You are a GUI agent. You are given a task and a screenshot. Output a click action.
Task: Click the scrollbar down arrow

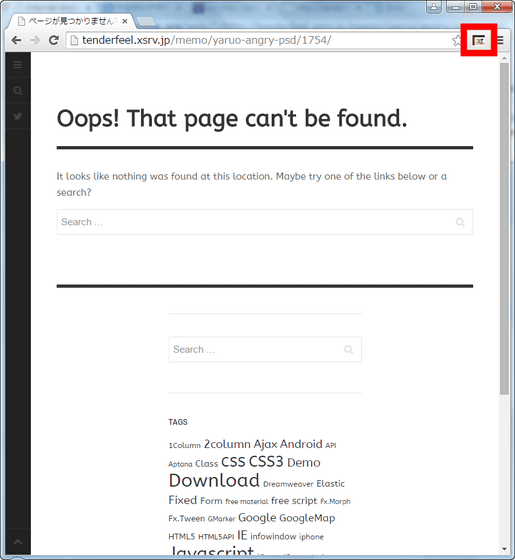tap(504, 549)
